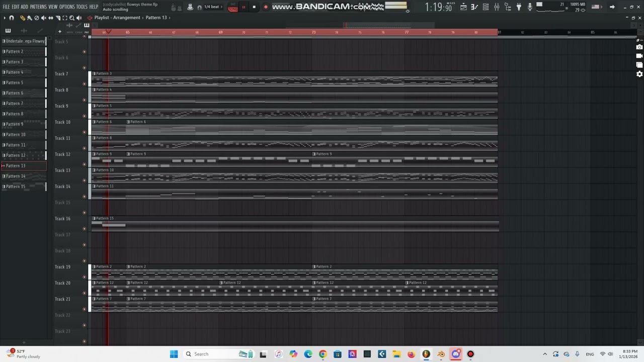Select Pattern 6 in the picker
Image resolution: width=644 pixels, height=362 pixels.
(24, 93)
